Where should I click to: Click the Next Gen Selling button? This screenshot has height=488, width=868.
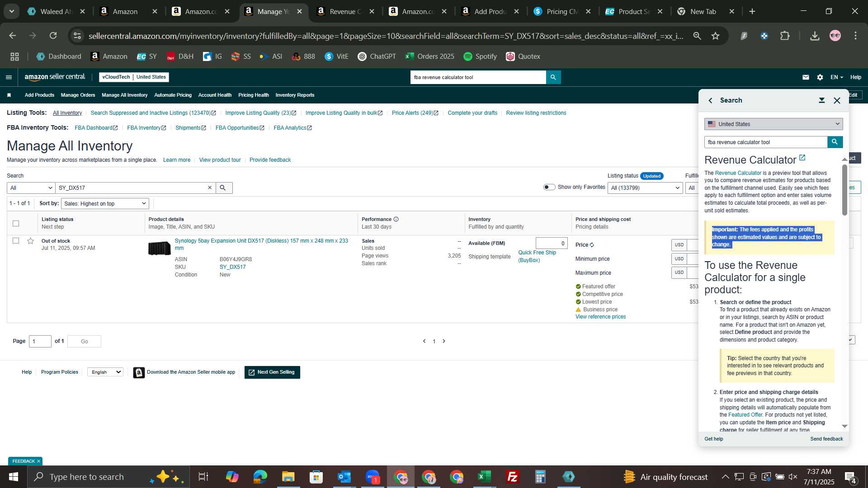click(x=272, y=372)
